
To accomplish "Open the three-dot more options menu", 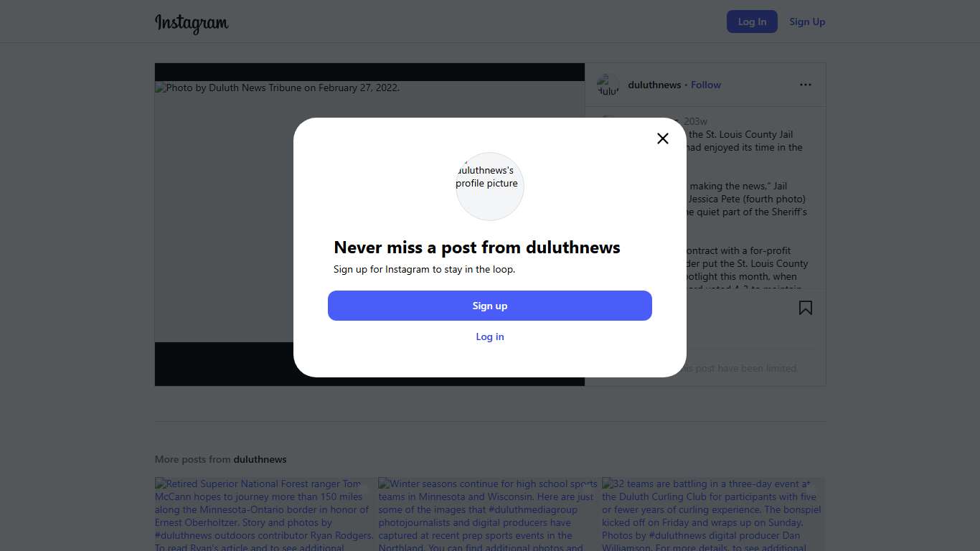I will coord(805,85).
